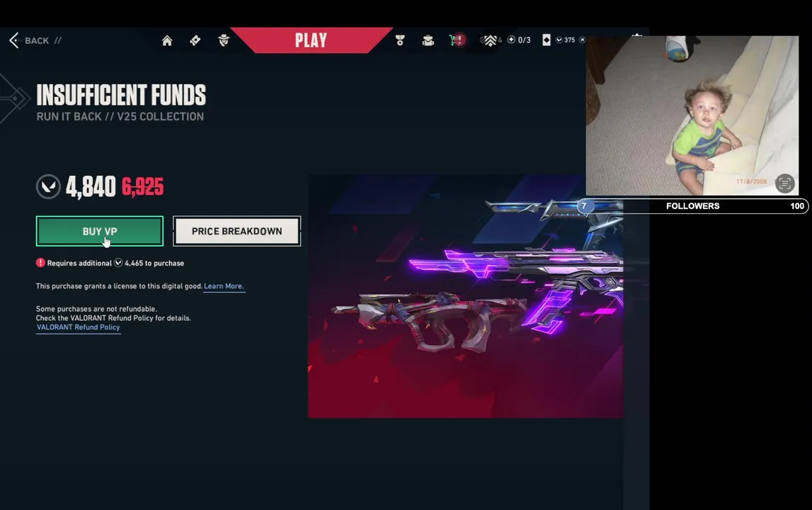This screenshot has width=812, height=510.
Task: Click the INSUFFICIENT FUNDS heading
Action: [x=121, y=95]
